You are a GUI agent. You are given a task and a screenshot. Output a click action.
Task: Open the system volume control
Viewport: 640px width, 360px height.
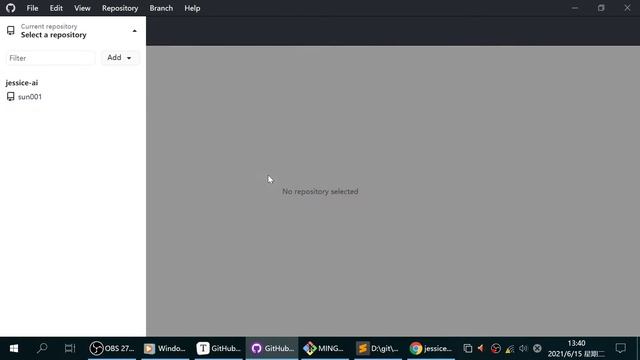coord(523,348)
